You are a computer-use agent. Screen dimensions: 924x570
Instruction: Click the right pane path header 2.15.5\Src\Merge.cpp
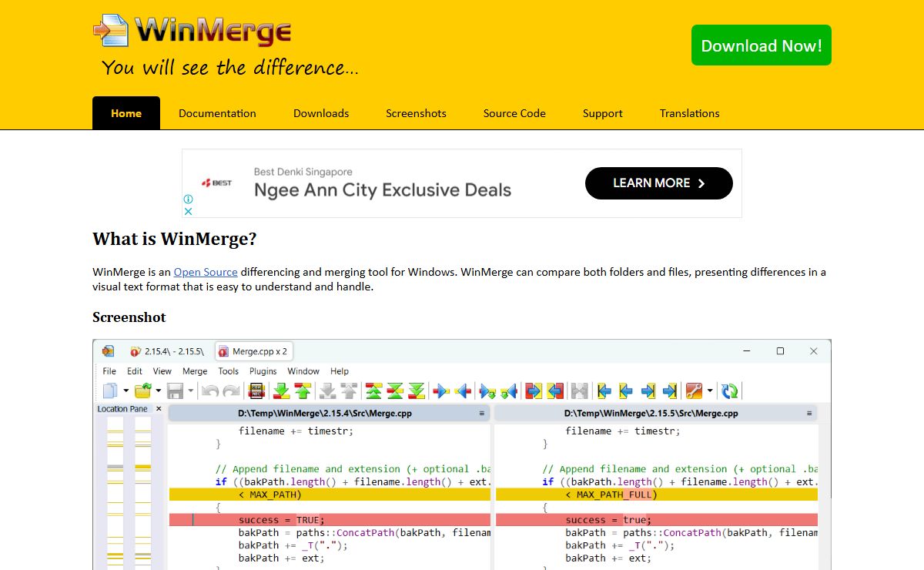(x=651, y=414)
